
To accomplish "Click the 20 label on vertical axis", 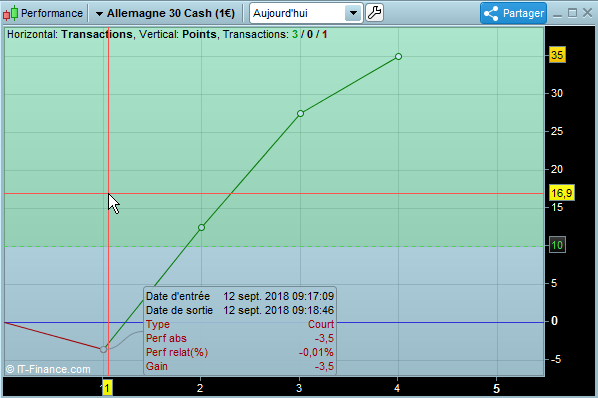I will click(x=557, y=169).
